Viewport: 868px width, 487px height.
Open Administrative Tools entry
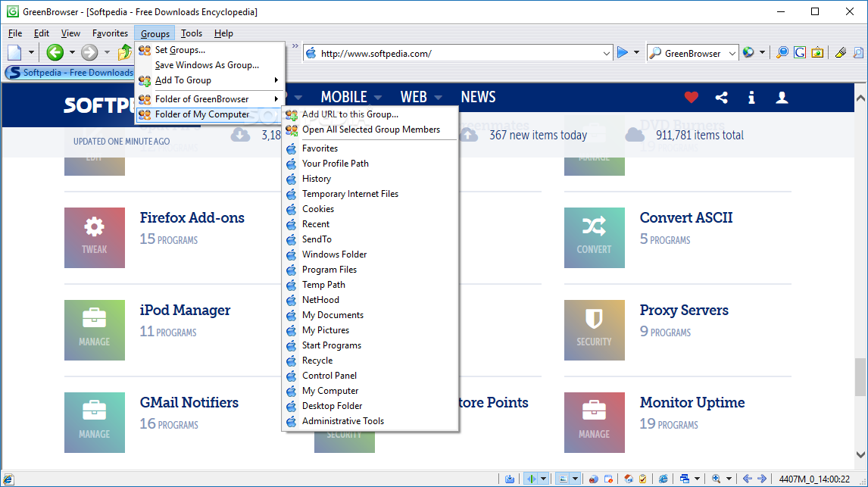click(370, 420)
